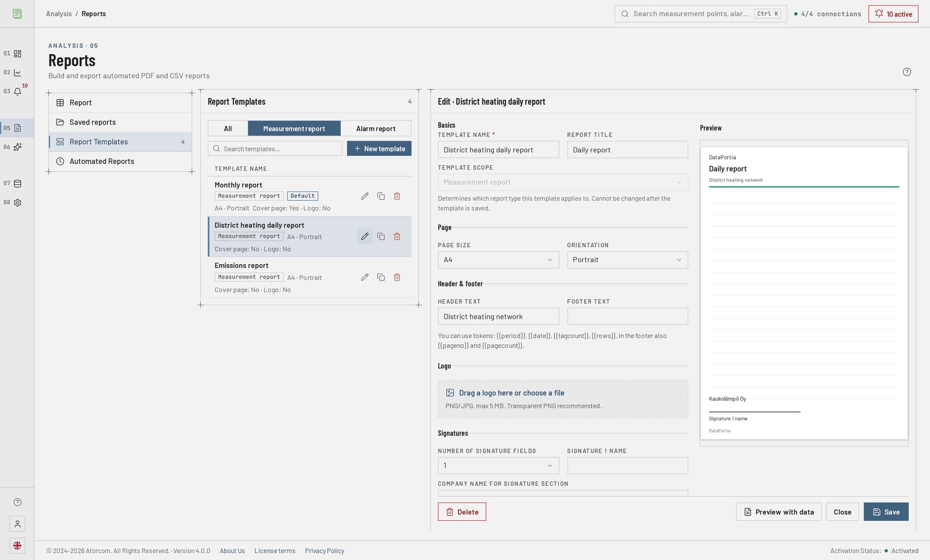Focus the Search templates field
This screenshot has height=560, width=930.
pos(275,149)
